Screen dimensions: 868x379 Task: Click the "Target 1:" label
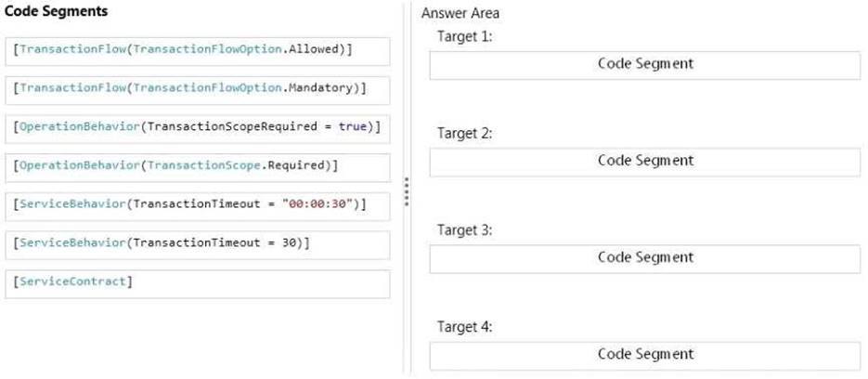point(464,36)
